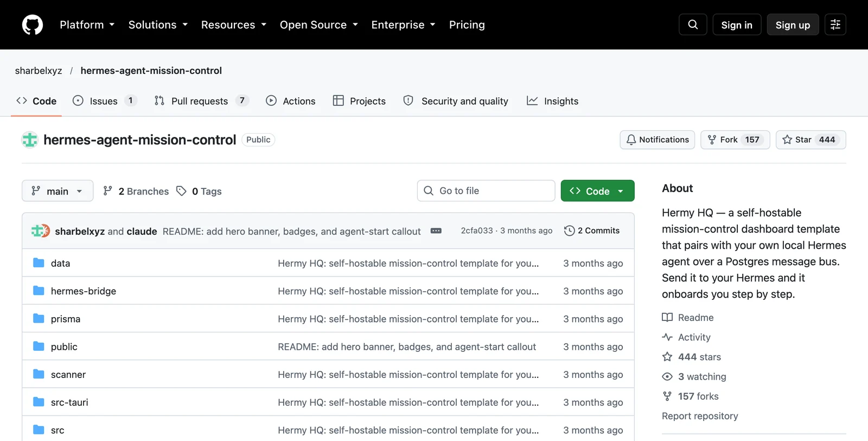Click the Activity pulse icon

coord(667,337)
